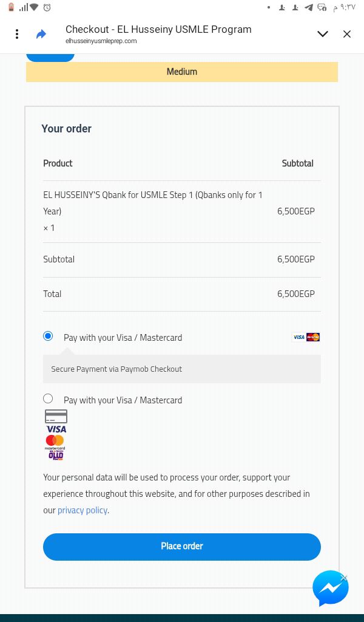Tap the Visa Mastercard logos badge
364x622 pixels.
click(306, 337)
